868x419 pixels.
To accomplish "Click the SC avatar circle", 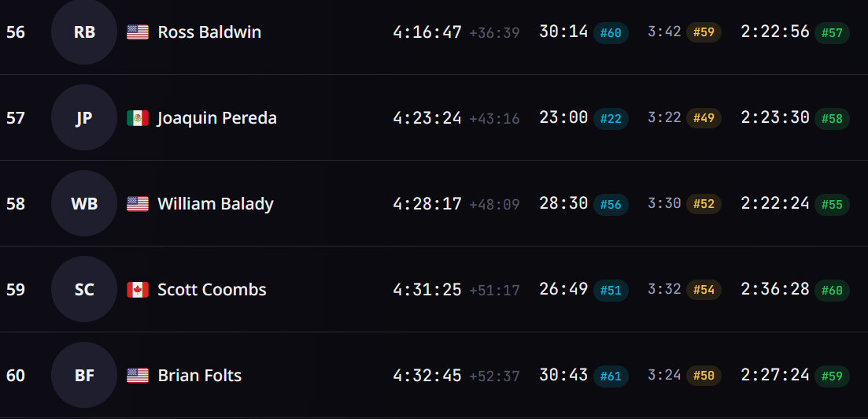I will (x=84, y=290).
